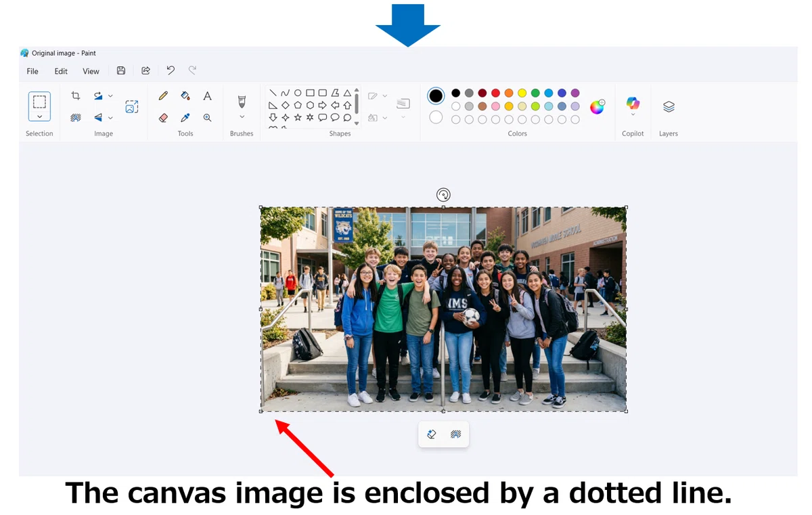Select the Color picker eyedropper tool

[x=185, y=118]
